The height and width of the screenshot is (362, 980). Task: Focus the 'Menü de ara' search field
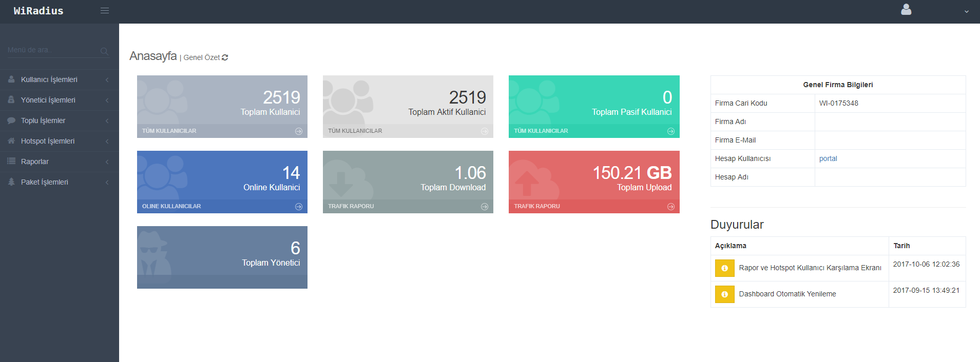(x=51, y=50)
